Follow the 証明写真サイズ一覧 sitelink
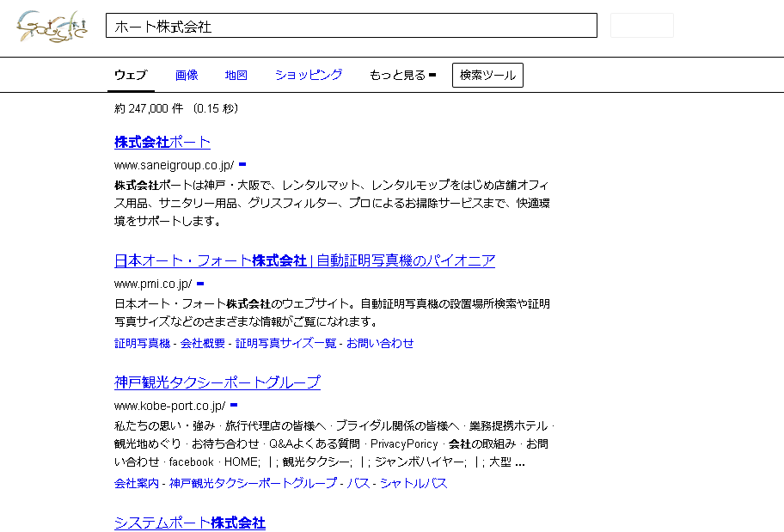The image size is (784, 532). point(285,343)
